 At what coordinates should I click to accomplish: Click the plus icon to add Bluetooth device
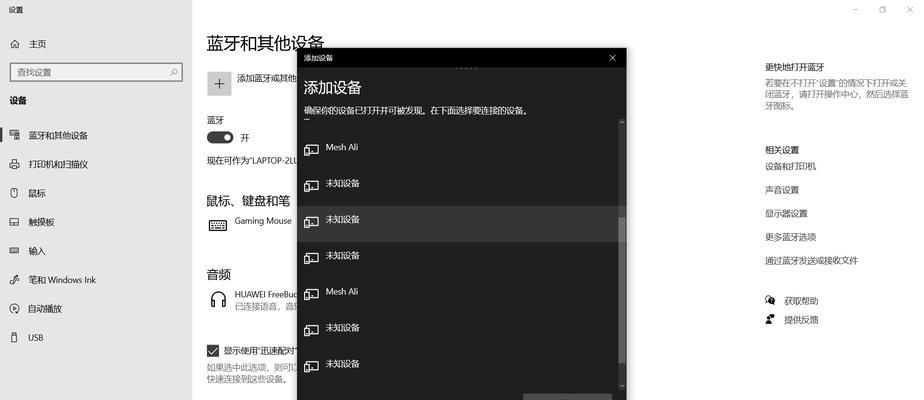point(219,84)
